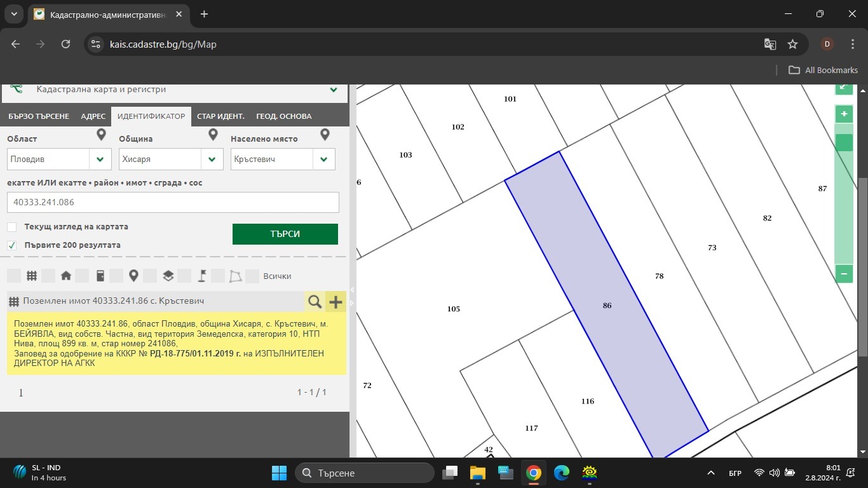Screen dimensions: 868x488
Task: Click the identifier input field 40333.241.086
Action: 173,202
